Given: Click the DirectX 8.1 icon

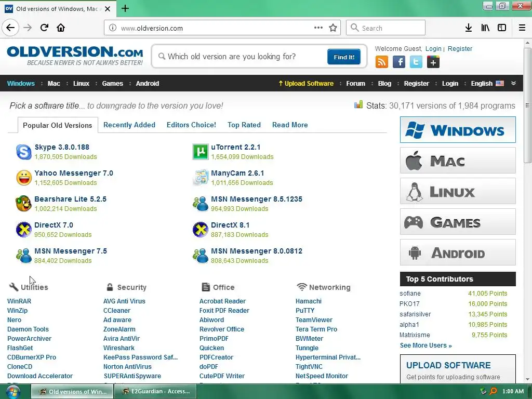Looking at the screenshot, I should [x=201, y=230].
